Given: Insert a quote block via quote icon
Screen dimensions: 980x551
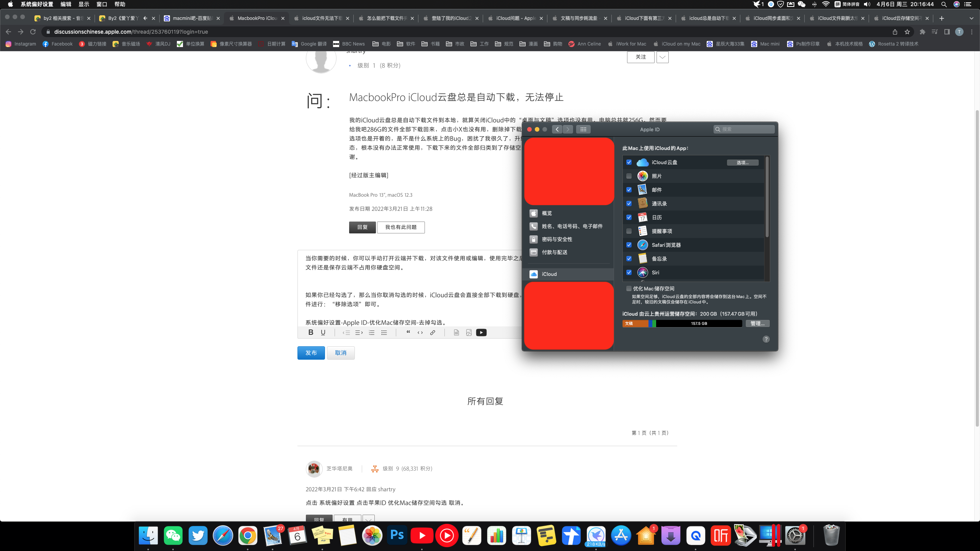Looking at the screenshot, I should 408,333.
